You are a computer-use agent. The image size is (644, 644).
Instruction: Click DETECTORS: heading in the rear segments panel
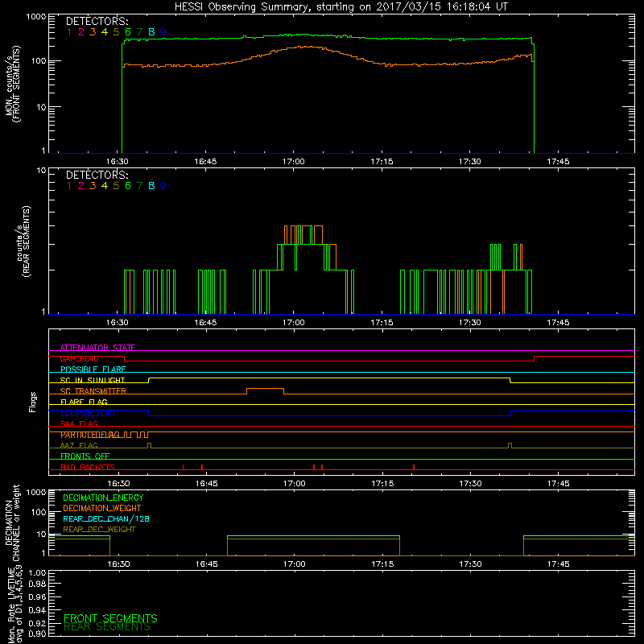(x=97, y=175)
